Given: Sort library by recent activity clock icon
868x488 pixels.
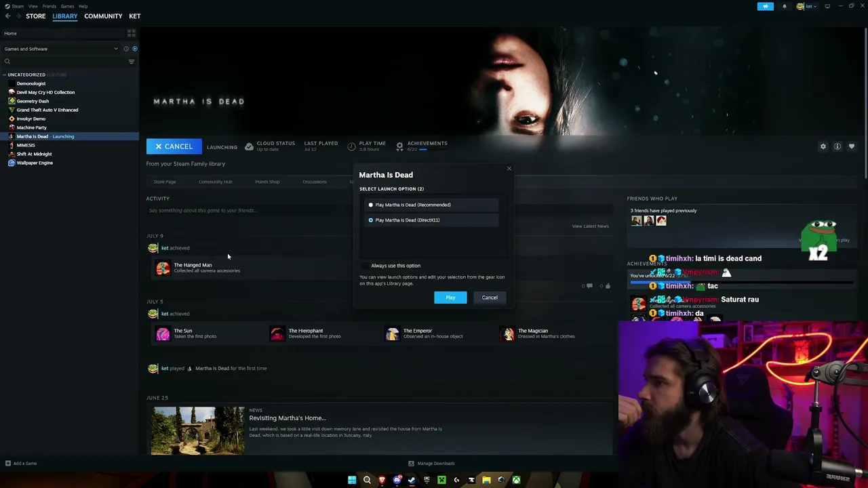Looking at the screenshot, I should 126,49.
